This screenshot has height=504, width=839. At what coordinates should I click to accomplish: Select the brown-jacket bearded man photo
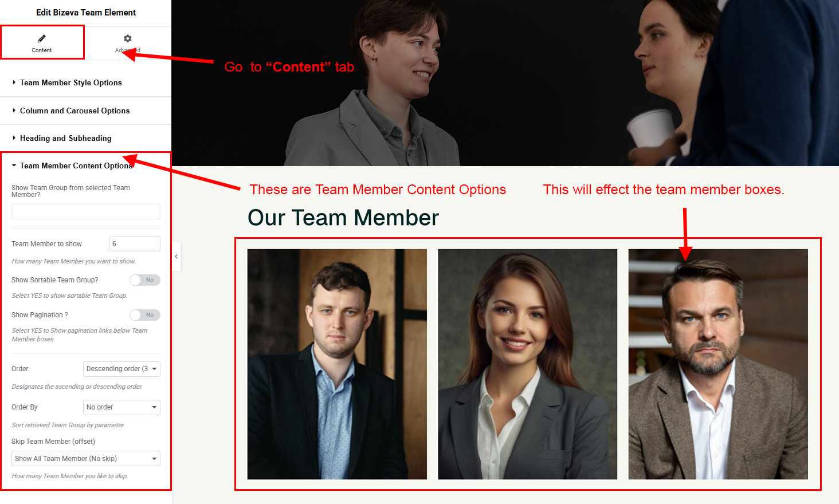pos(718,364)
